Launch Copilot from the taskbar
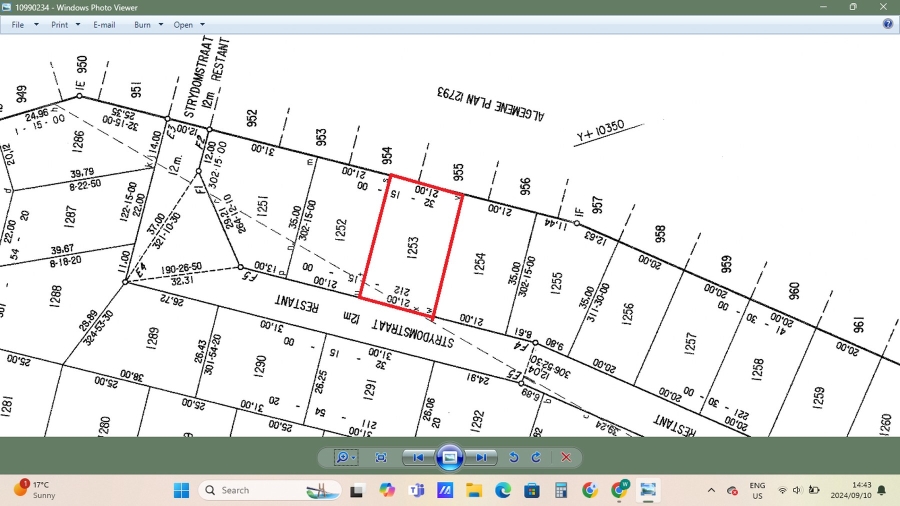Viewport: 900px width, 506px height. [x=387, y=490]
